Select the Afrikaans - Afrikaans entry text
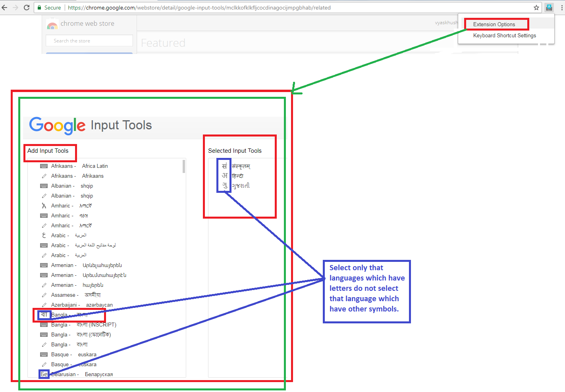This screenshot has height=392, width=565. [77, 176]
